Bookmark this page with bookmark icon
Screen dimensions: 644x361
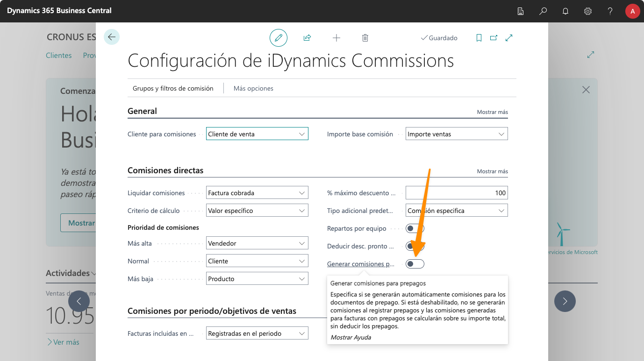479,38
